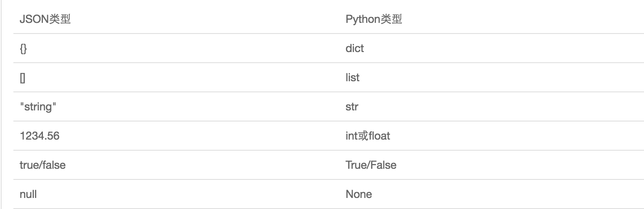
Task: Click the word "float" in the table
Action: click(x=379, y=136)
